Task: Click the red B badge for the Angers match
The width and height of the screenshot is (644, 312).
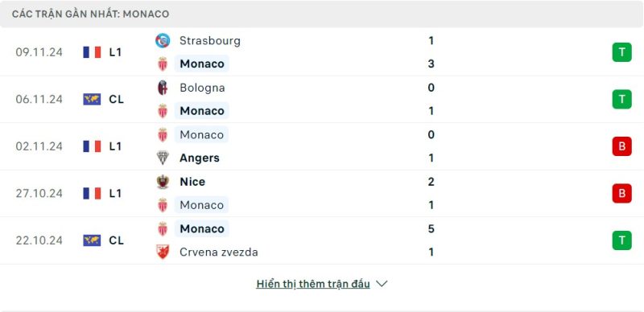Action: pyautogui.click(x=621, y=146)
